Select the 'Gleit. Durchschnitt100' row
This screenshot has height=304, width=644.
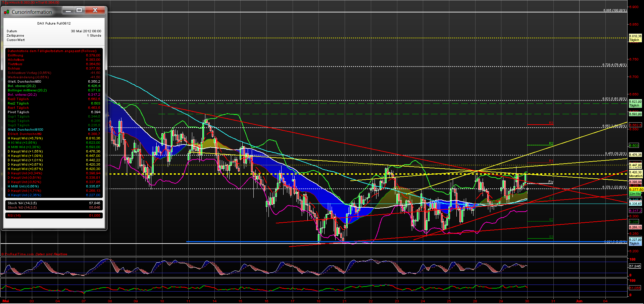[54, 130]
